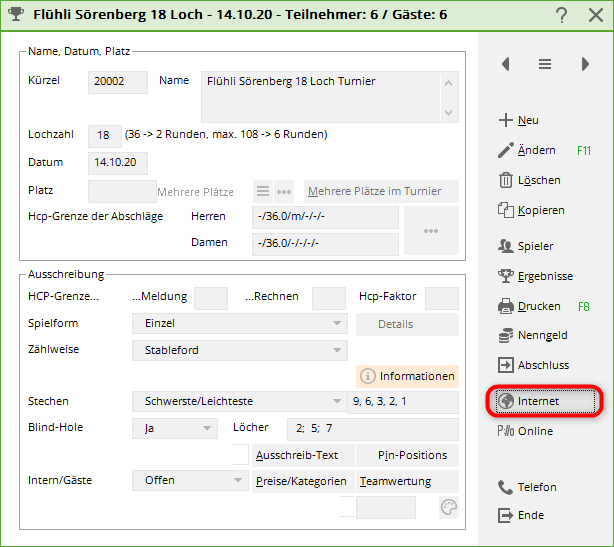Open the color palette icon
The image size is (614, 547).
449,508
